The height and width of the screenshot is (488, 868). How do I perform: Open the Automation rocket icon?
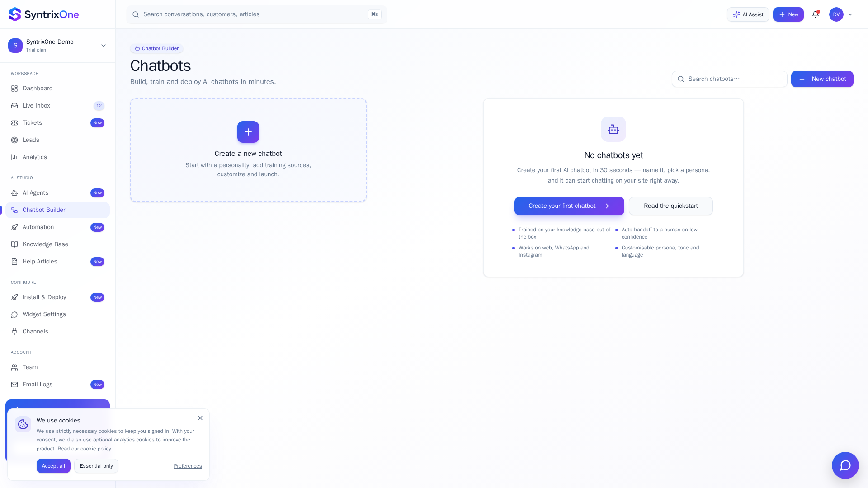click(x=14, y=227)
